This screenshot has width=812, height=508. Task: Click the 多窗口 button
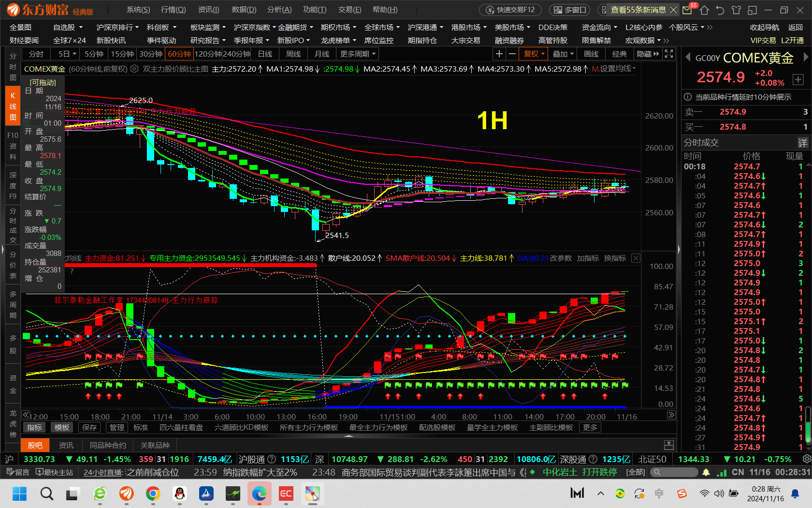tap(570, 10)
